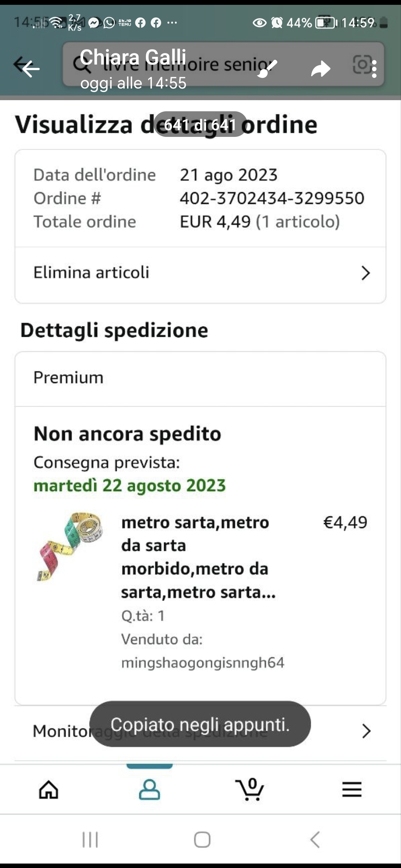Go to Amazon home tab
Viewport: 401px width, 868px height.
click(49, 789)
